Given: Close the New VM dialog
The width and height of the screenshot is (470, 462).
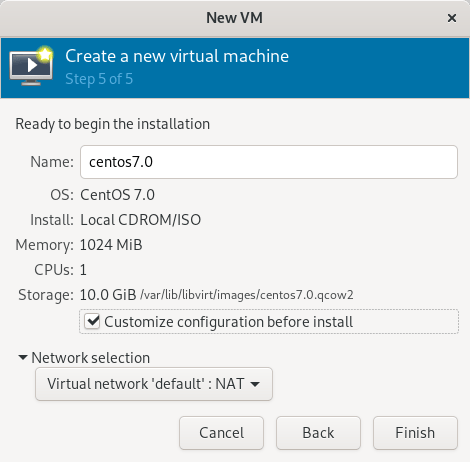Looking at the screenshot, I should pos(452,18).
